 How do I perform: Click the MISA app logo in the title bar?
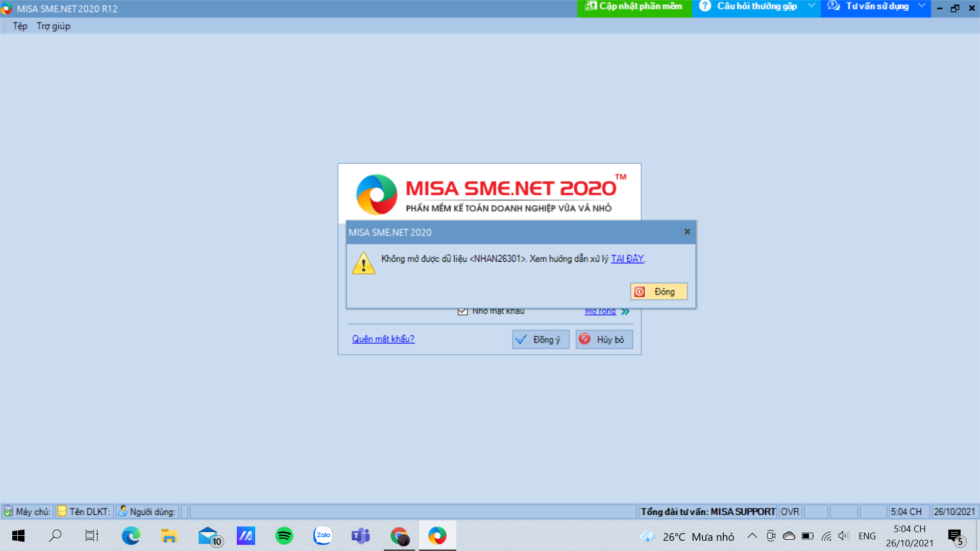[7, 9]
